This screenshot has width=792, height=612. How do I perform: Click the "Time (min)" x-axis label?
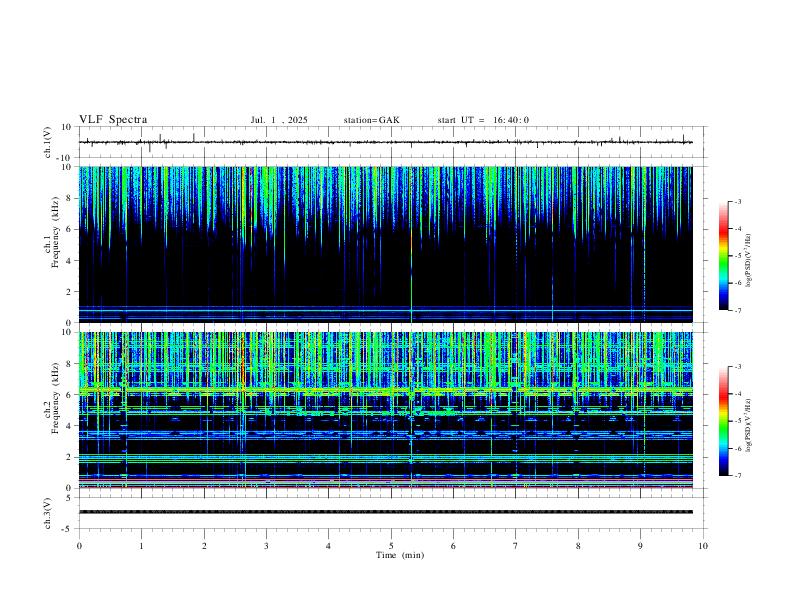point(400,555)
